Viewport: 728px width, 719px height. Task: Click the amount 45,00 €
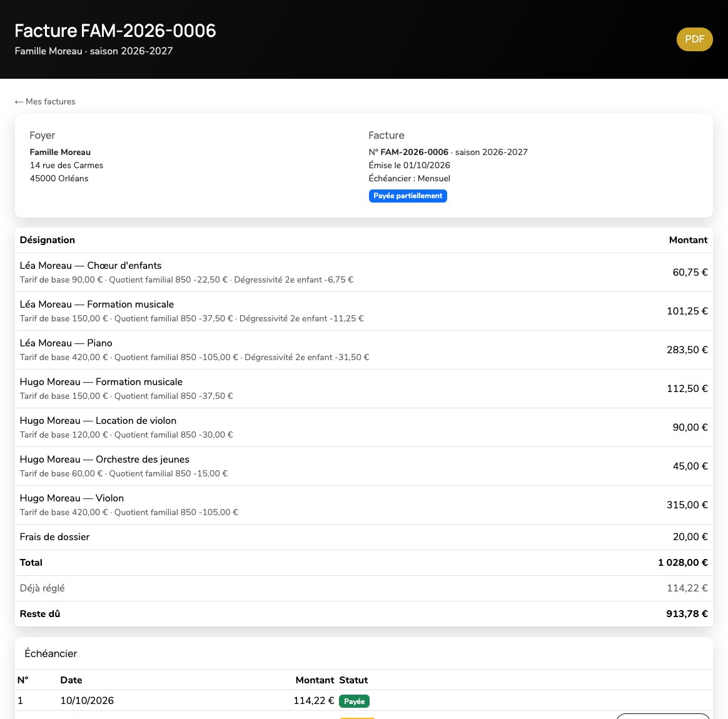coord(690,466)
